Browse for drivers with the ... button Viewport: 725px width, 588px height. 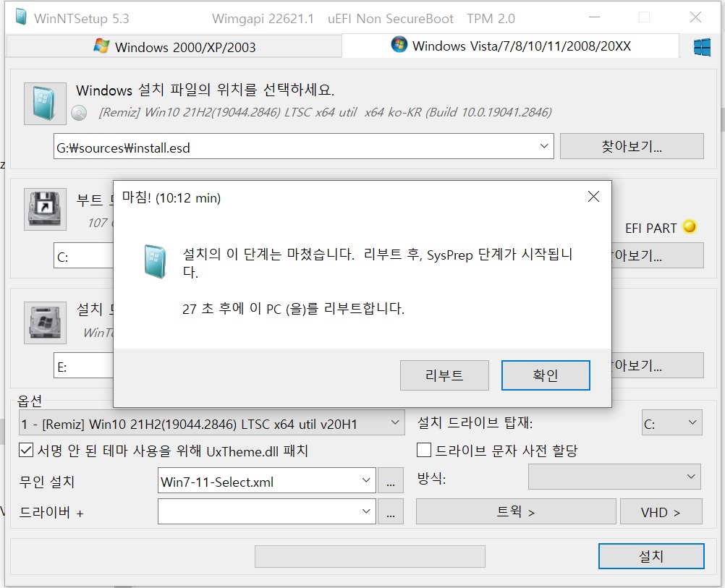(x=391, y=511)
